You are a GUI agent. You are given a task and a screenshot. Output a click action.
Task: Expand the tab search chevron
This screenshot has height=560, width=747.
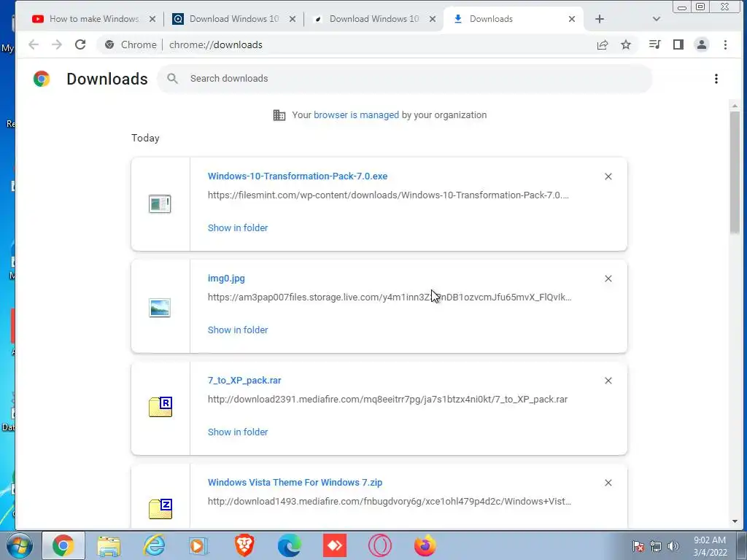(657, 19)
